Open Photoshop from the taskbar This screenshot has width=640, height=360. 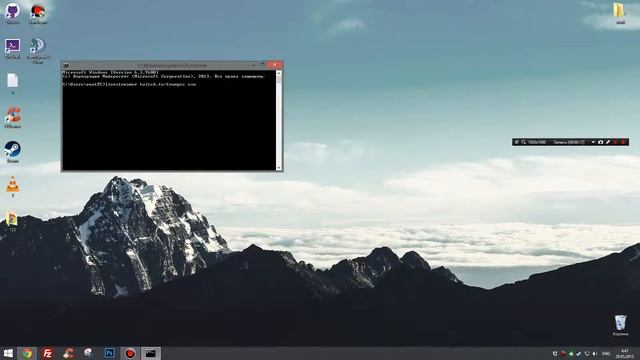[x=110, y=353]
